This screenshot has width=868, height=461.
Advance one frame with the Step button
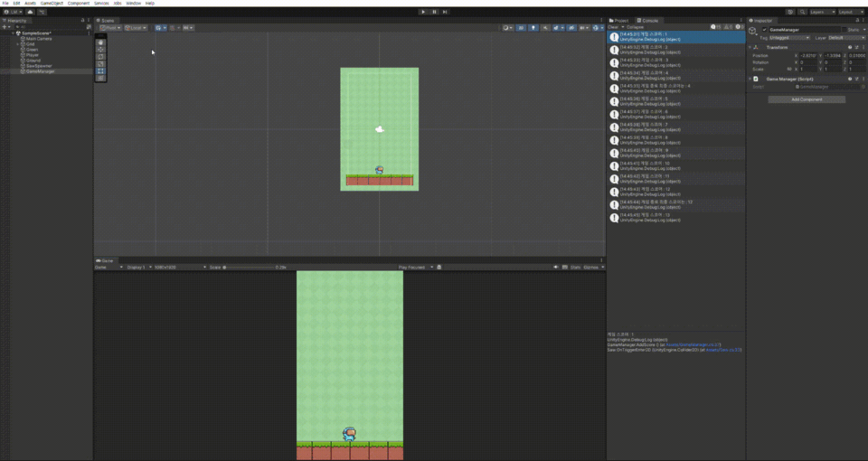click(x=445, y=12)
